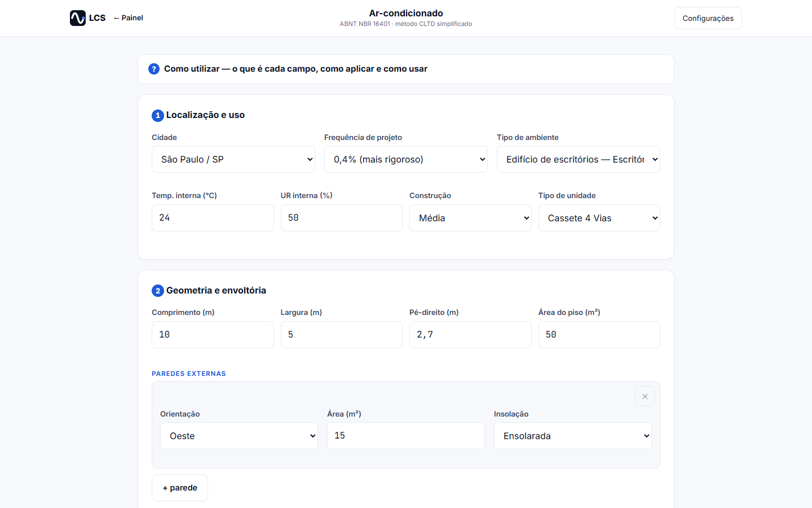Click the ABNT NBR 16401 subtitle text
The width and height of the screenshot is (812, 508).
(406, 24)
